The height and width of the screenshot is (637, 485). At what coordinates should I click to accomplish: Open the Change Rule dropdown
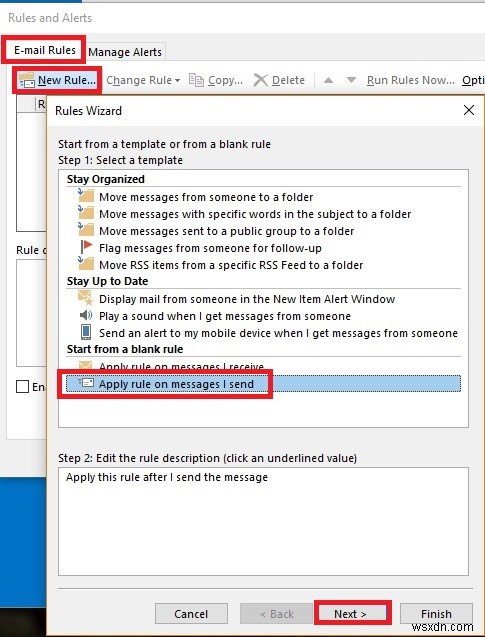pyautogui.click(x=143, y=80)
